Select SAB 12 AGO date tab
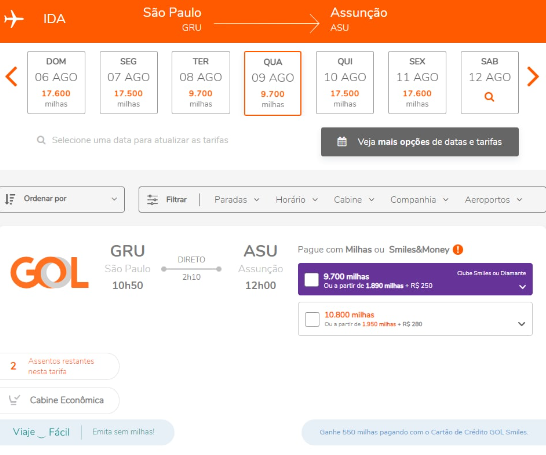Image resolution: width=546 pixels, height=455 pixels. (x=490, y=83)
